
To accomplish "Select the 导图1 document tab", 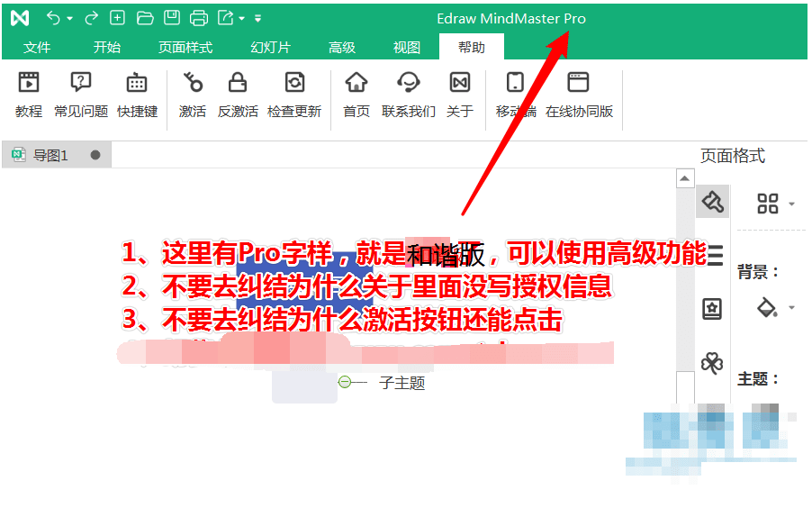I will click(57, 155).
